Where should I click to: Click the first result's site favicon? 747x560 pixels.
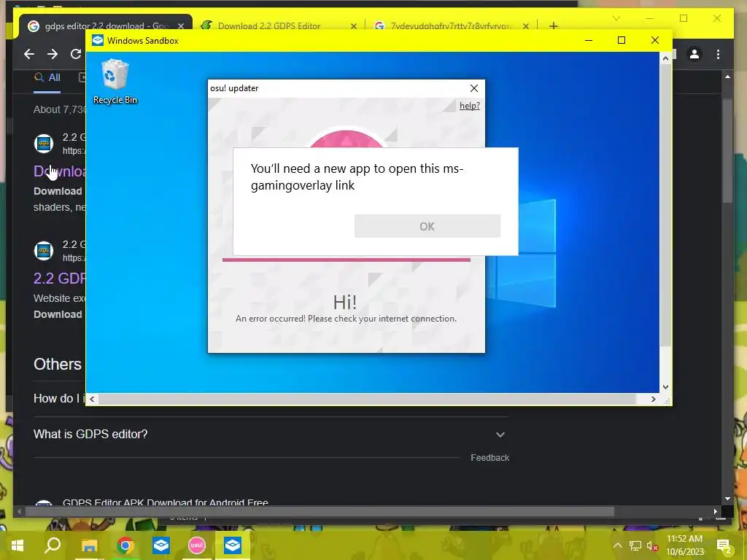point(43,144)
